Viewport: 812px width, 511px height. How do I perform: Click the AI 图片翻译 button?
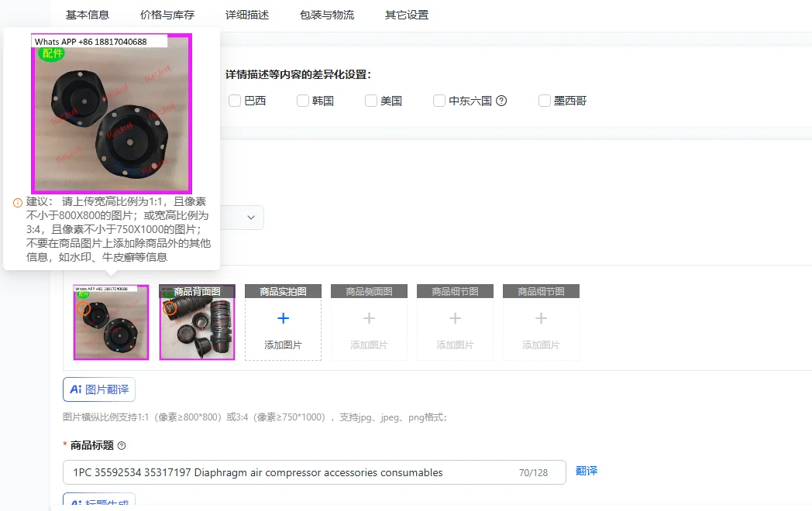(99, 389)
